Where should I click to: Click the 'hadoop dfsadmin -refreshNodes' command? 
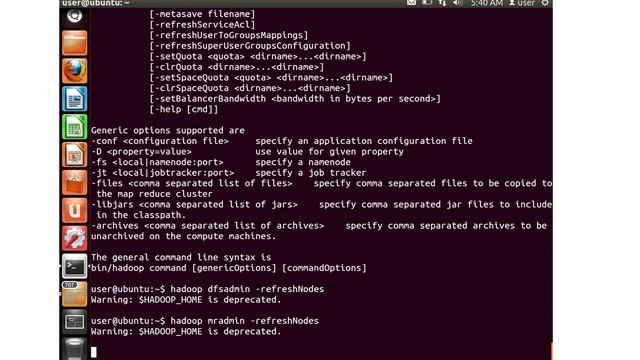tap(247, 289)
